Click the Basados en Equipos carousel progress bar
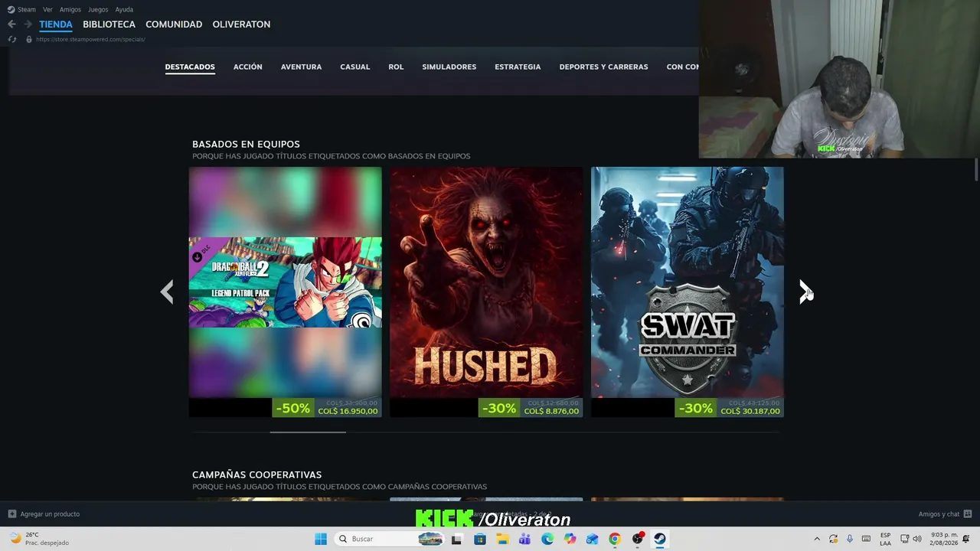The width and height of the screenshot is (980, 551). click(486, 432)
